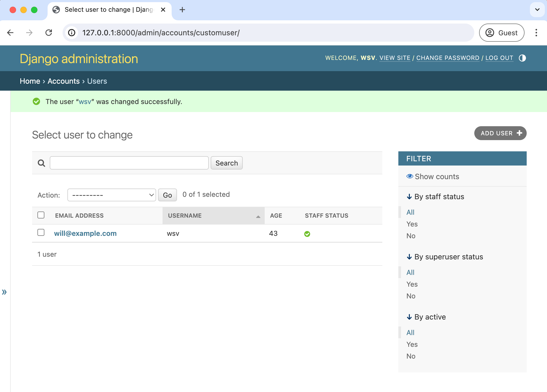This screenshot has height=392, width=547.
Task: Filter active users by Yes
Action: coord(412,344)
